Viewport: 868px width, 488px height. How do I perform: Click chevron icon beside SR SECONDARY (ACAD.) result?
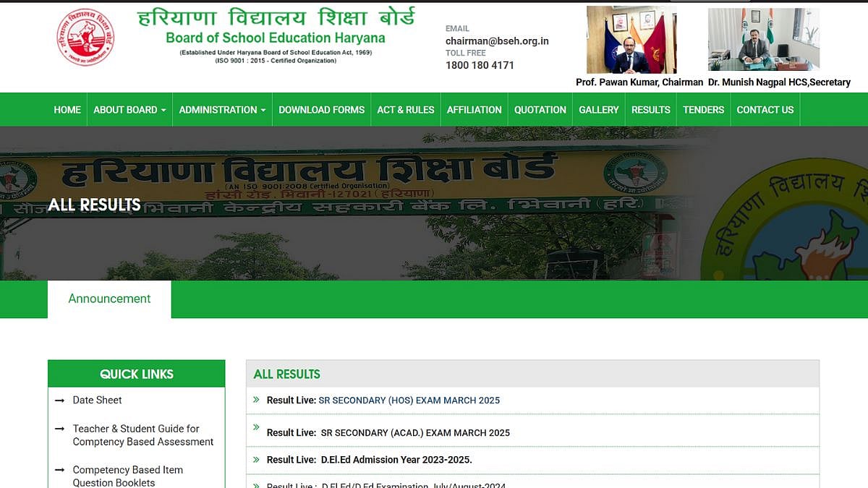[256, 427]
